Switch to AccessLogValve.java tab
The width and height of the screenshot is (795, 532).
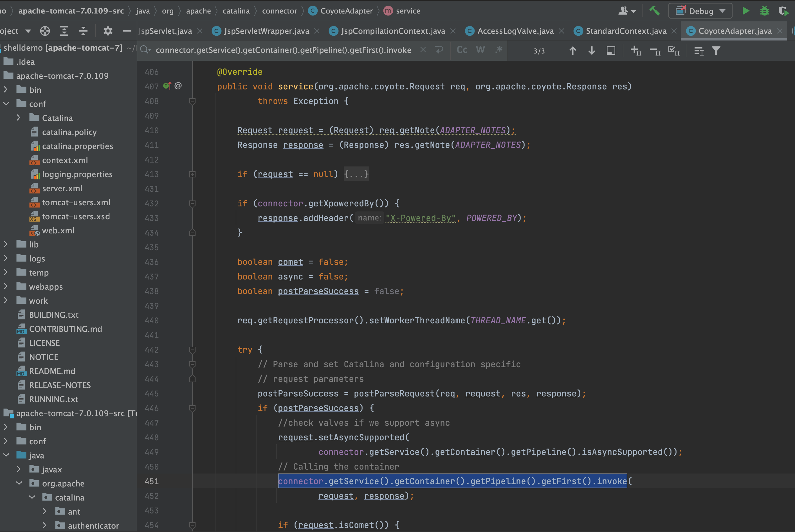point(515,31)
